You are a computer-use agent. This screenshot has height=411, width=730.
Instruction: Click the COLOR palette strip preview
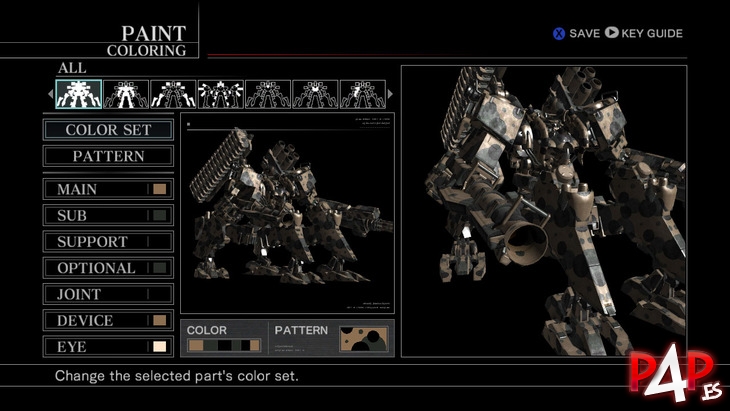click(223, 345)
